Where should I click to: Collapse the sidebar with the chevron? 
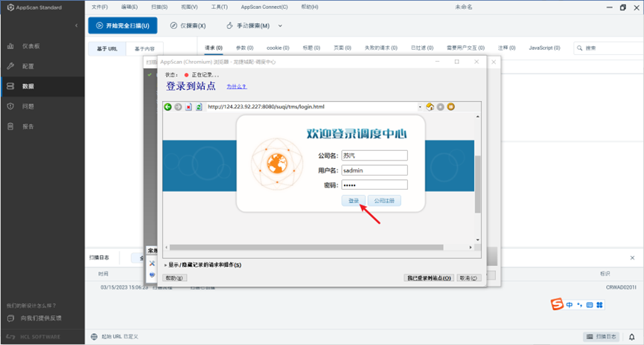pos(77,25)
